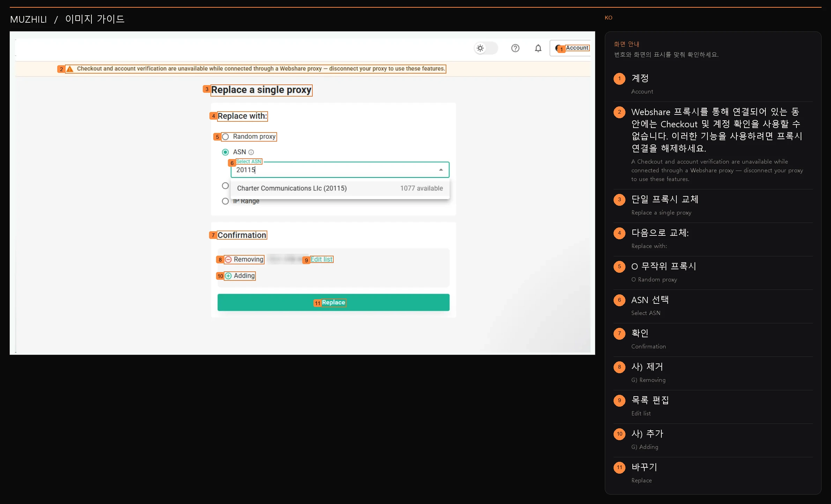Click the '1077 available' text
Image resolution: width=831 pixels, height=504 pixels.
click(x=421, y=188)
